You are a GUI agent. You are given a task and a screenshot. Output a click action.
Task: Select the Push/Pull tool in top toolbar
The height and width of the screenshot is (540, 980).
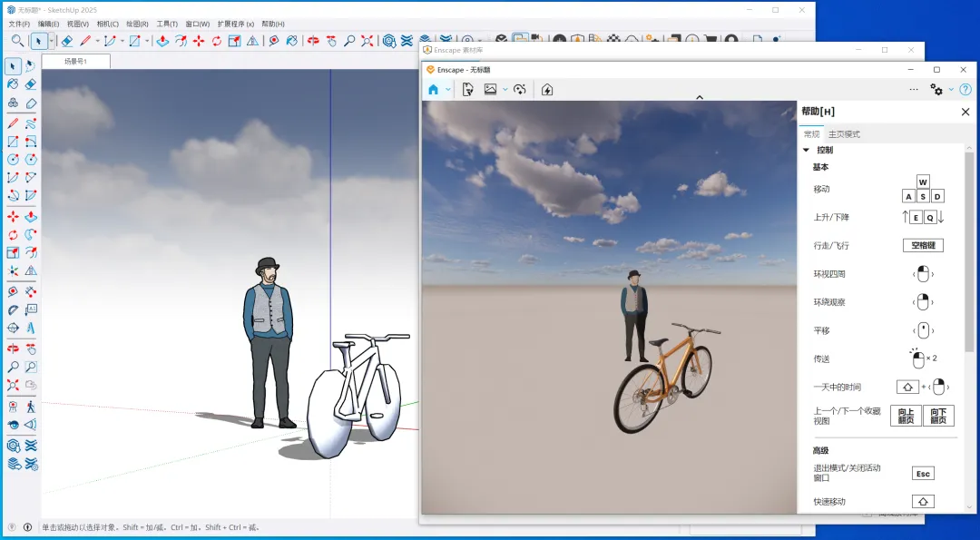click(x=162, y=41)
